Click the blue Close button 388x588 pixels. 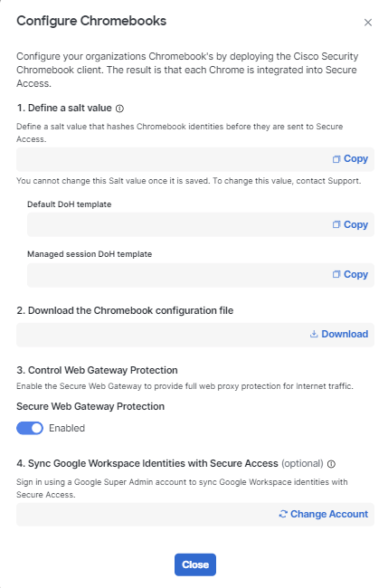tap(195, 564)
